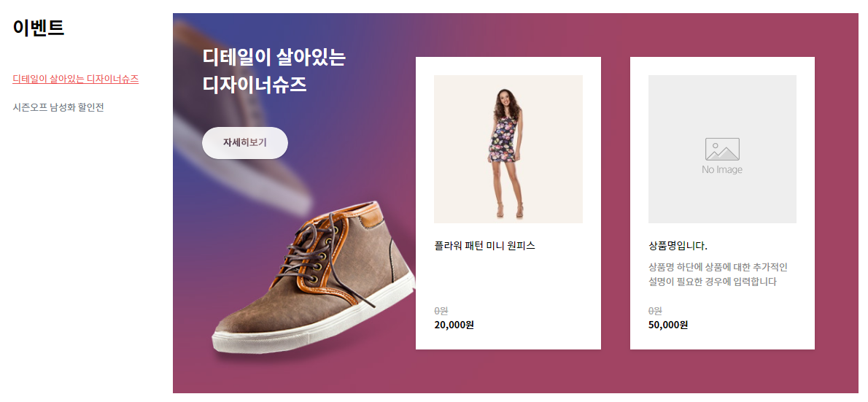Click struck-through 0원 above the 20,000원 price
868x402 pixels.
point(441,312)
